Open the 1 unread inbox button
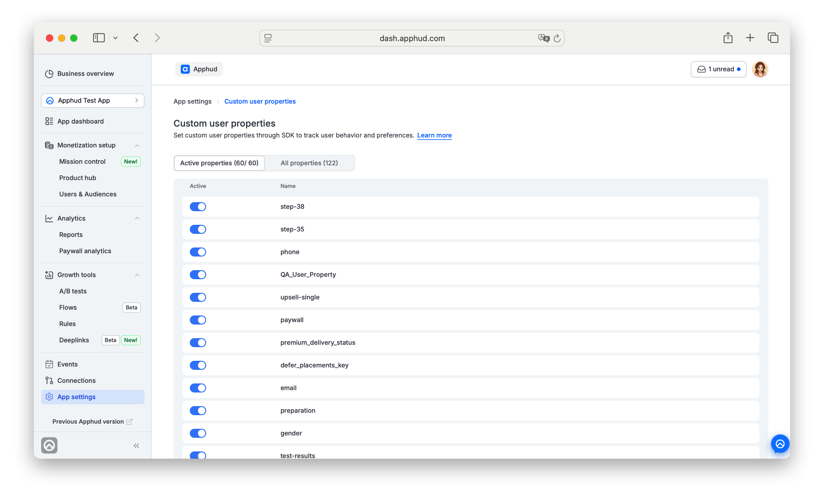 [718, 69]
